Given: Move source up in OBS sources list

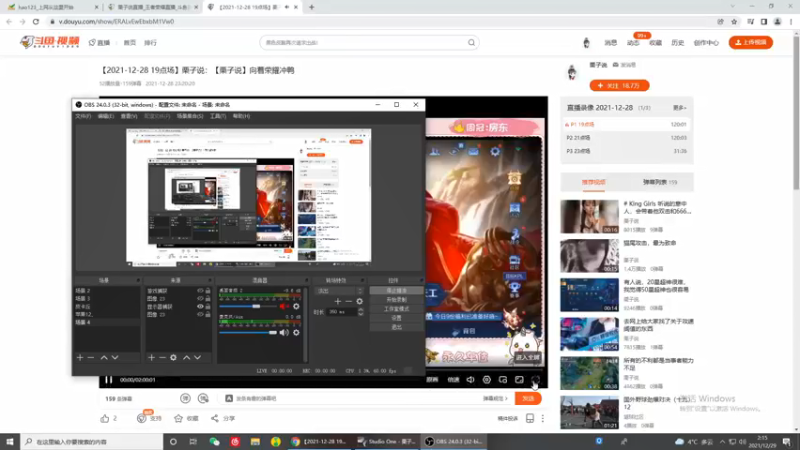Looking at the screenshot, I should coord(187,358).
